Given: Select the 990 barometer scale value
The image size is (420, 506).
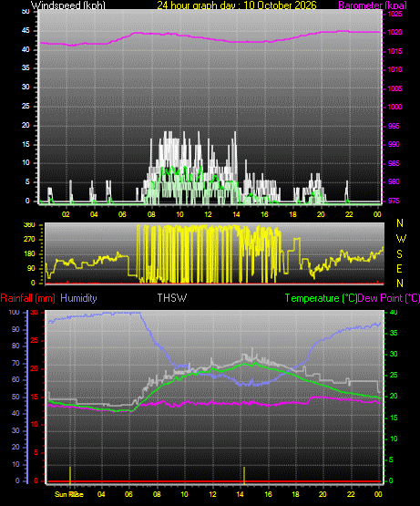Looking at the screenshot, I should tap(394, 144).
